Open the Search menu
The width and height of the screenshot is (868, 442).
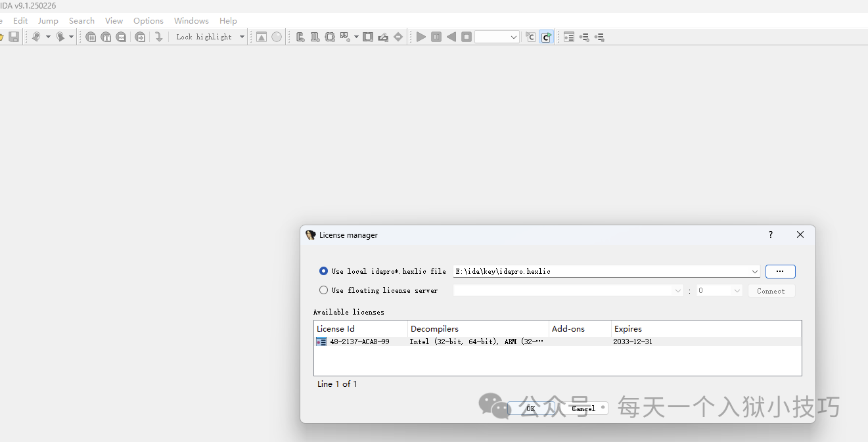(x=81, y=21)
